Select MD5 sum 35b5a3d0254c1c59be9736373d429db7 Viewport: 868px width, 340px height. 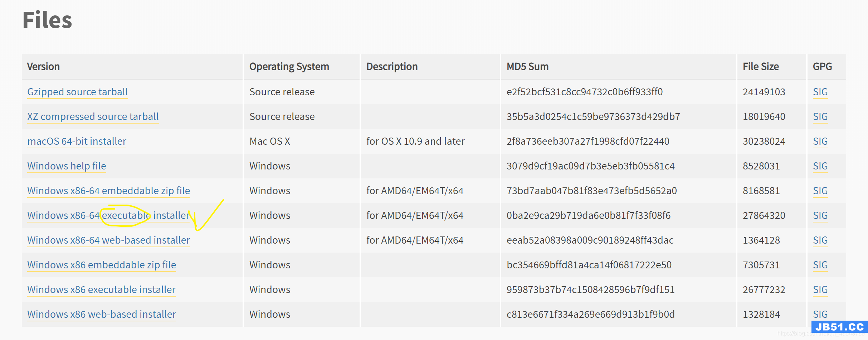593,117
